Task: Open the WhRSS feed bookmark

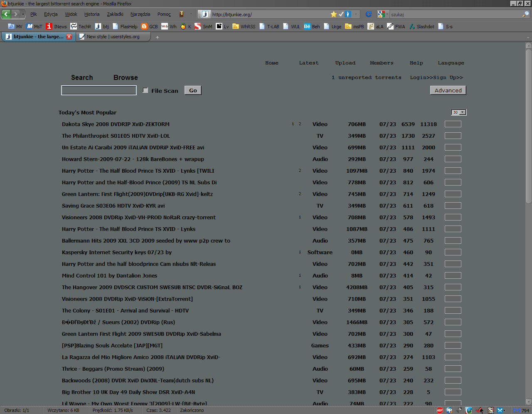Action: pos(244,26)
